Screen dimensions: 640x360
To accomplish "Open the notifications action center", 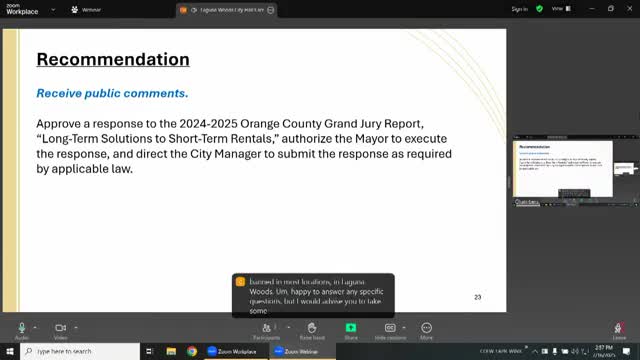I will 627,351.
